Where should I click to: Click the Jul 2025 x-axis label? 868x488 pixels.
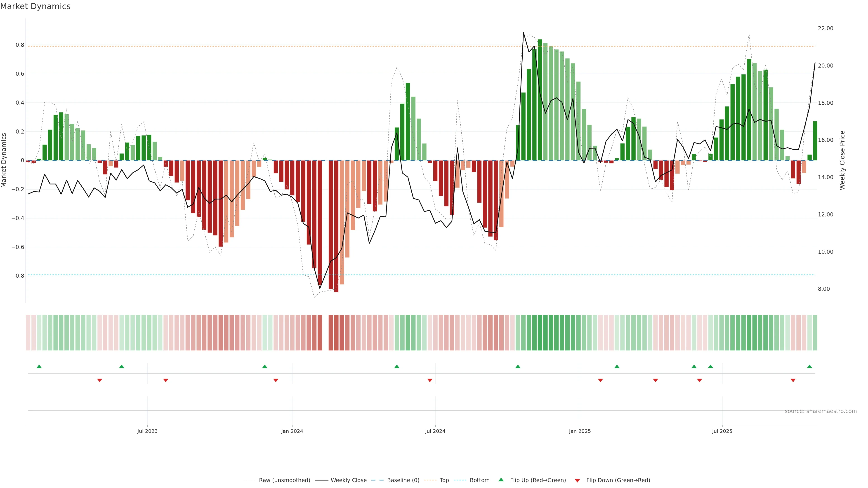[x=722, y=431]
